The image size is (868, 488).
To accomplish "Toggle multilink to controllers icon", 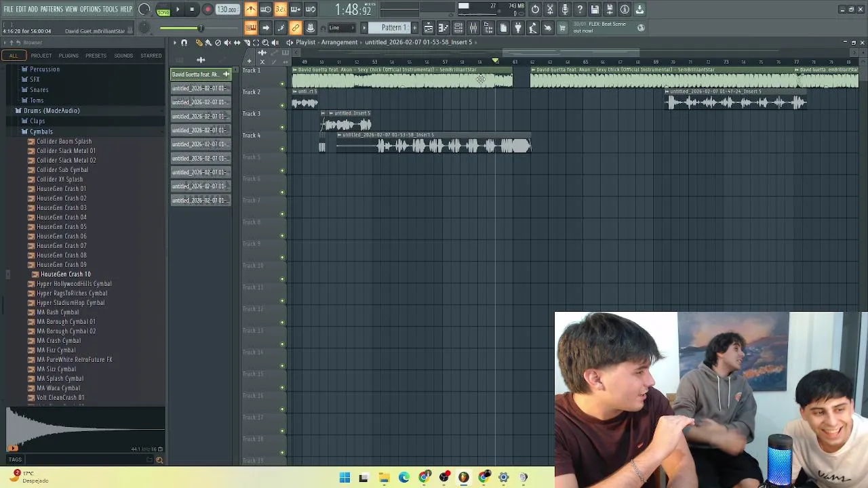I will (296, 28).
